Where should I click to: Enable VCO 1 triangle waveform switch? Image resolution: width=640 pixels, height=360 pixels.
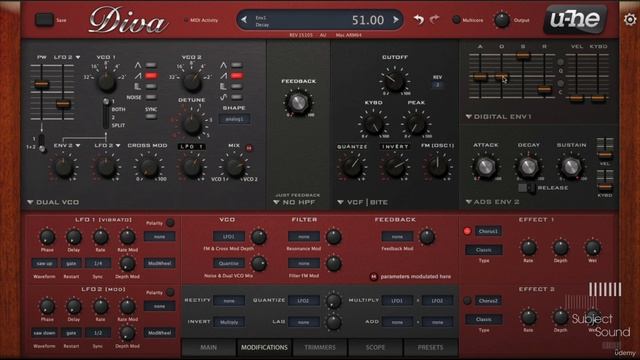tap(151, 65)
